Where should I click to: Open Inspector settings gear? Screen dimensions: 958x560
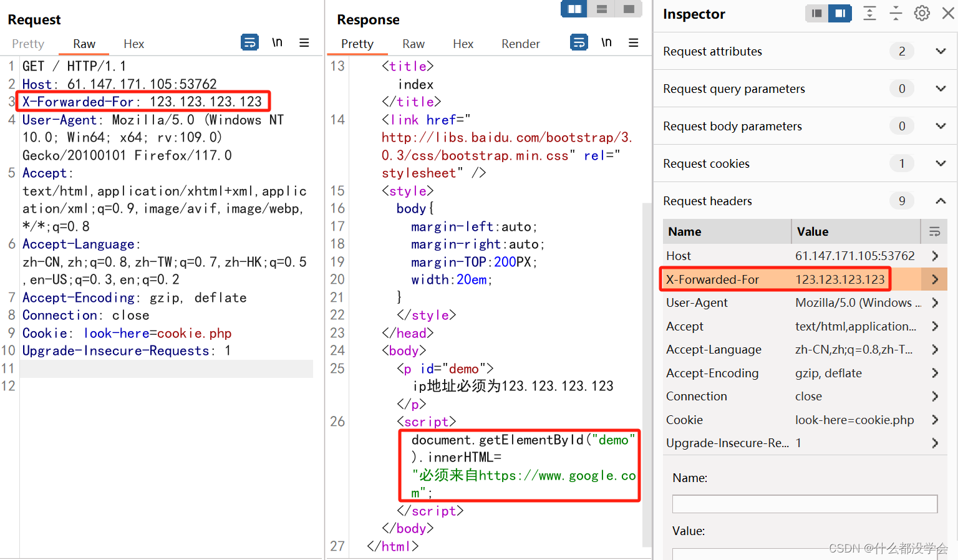click(922, 13)
